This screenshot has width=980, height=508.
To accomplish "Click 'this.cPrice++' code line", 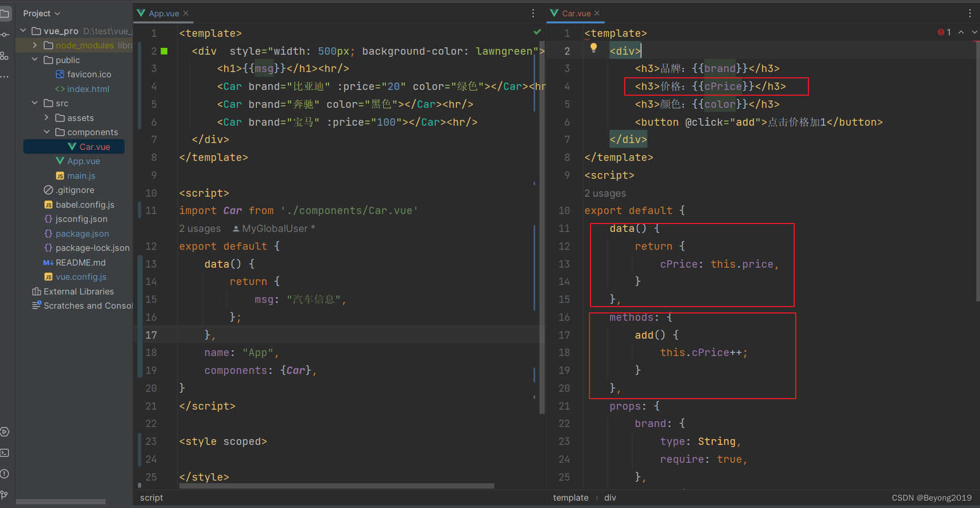I will coord(704,353).
